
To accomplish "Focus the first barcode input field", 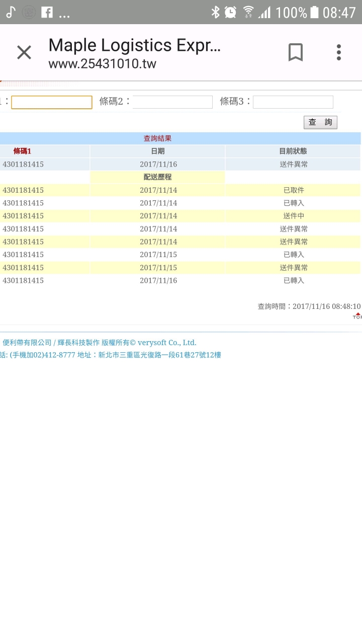I will coord(52,102).
